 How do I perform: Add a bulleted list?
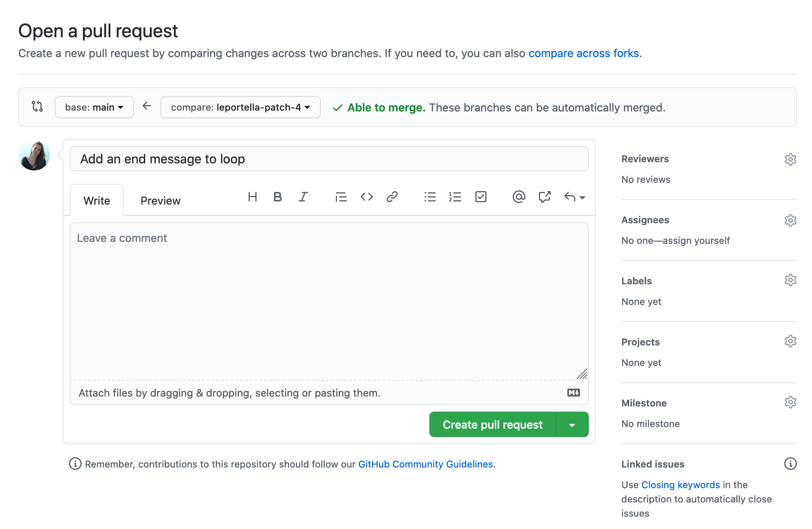pyautogui.click(x=430, y=197)
